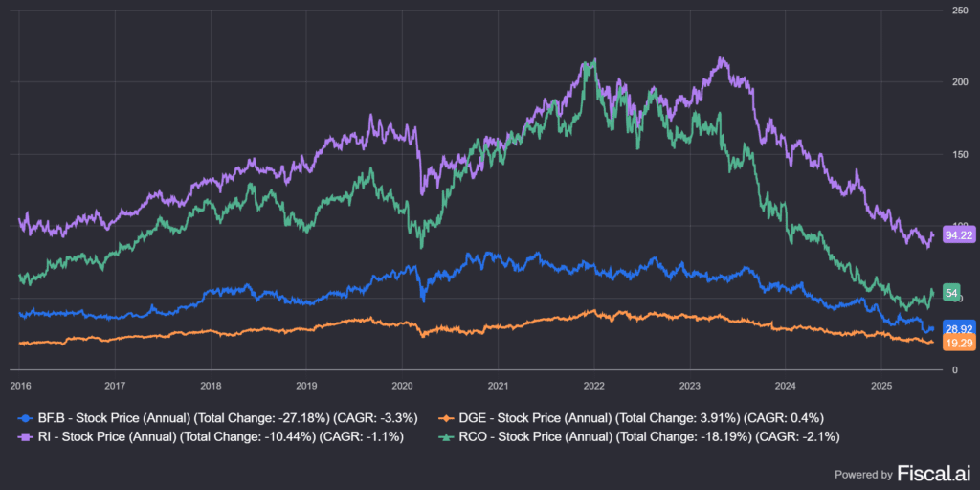Click the 150 value on the y-axis
980x490 pixels.
coord(957,154)
